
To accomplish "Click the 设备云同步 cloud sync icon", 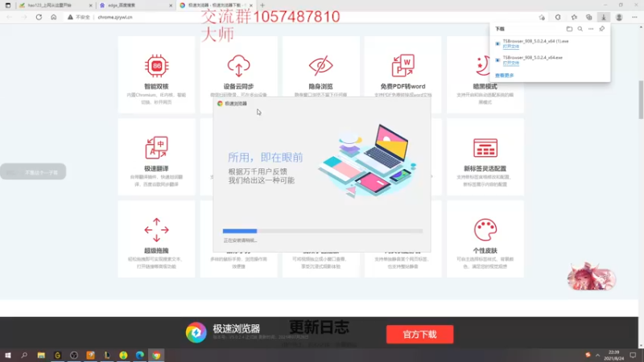I will pyautogui.click(x=238, y=66).
